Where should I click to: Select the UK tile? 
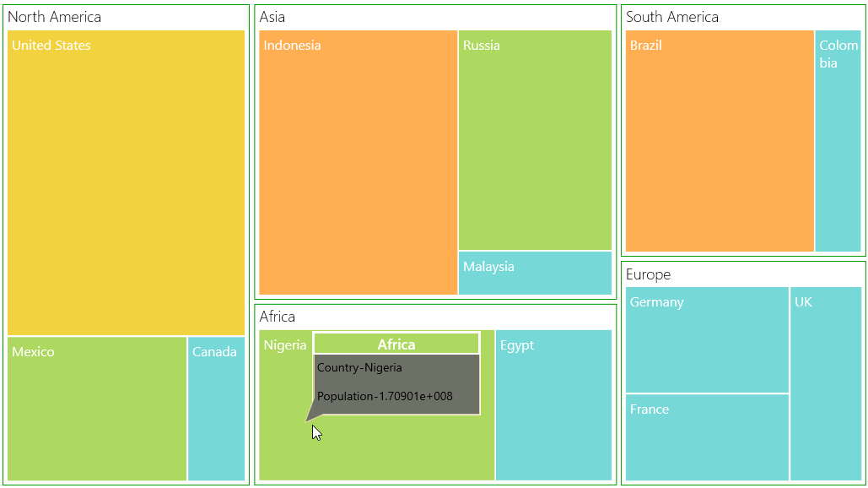pyautogui.click(x=826, y=383)
